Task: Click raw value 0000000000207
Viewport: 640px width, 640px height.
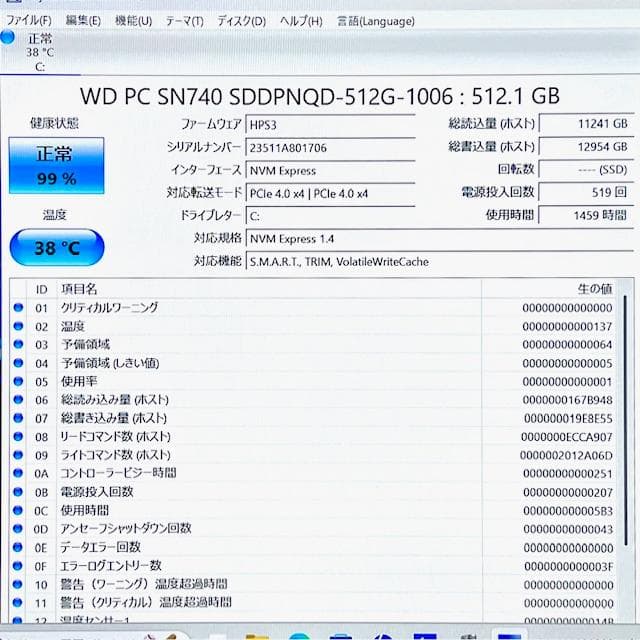Action: (568, 493)
